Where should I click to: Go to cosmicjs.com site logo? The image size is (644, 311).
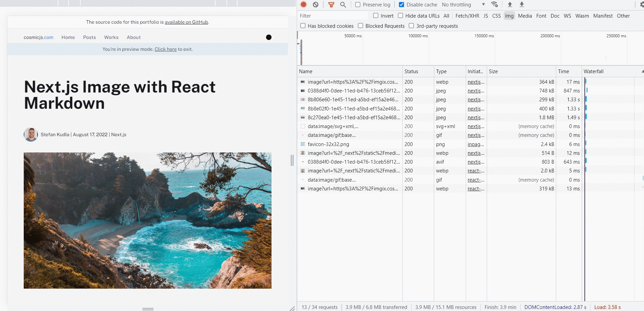38,37
